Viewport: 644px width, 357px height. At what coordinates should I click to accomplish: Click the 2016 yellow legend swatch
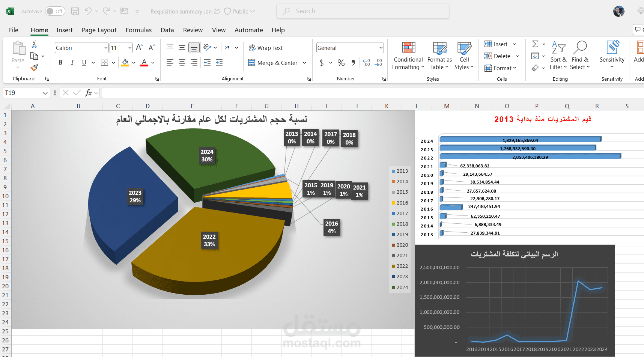[394, 203]
